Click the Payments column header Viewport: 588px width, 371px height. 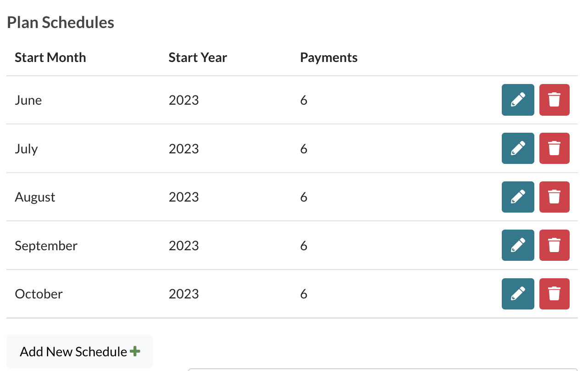click(x=329, y=58)
